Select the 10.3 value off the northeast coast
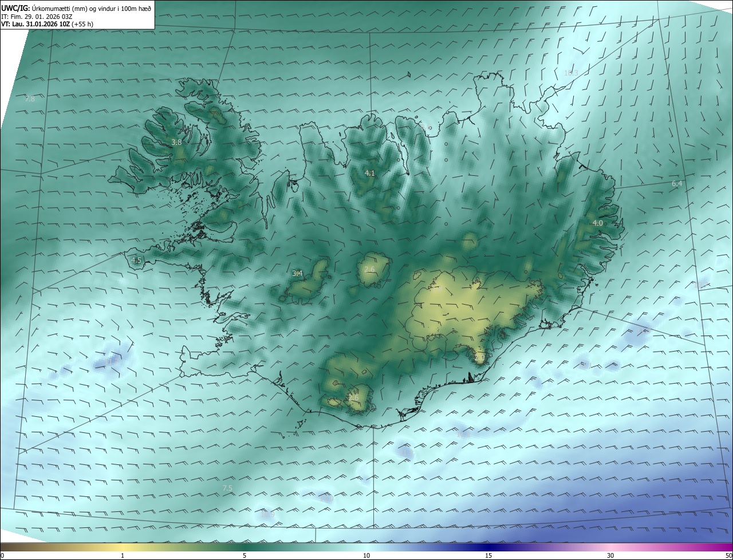The image size is (733, 560). (571, 73)
